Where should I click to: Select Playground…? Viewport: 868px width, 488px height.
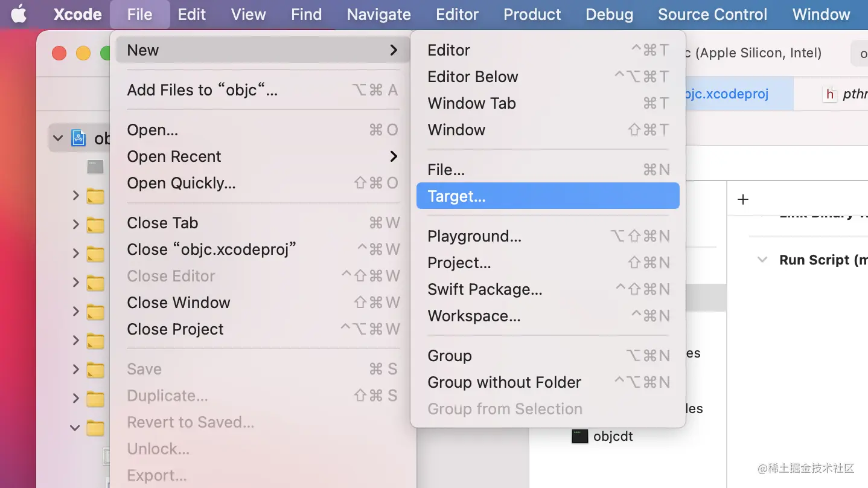[548, 236]
